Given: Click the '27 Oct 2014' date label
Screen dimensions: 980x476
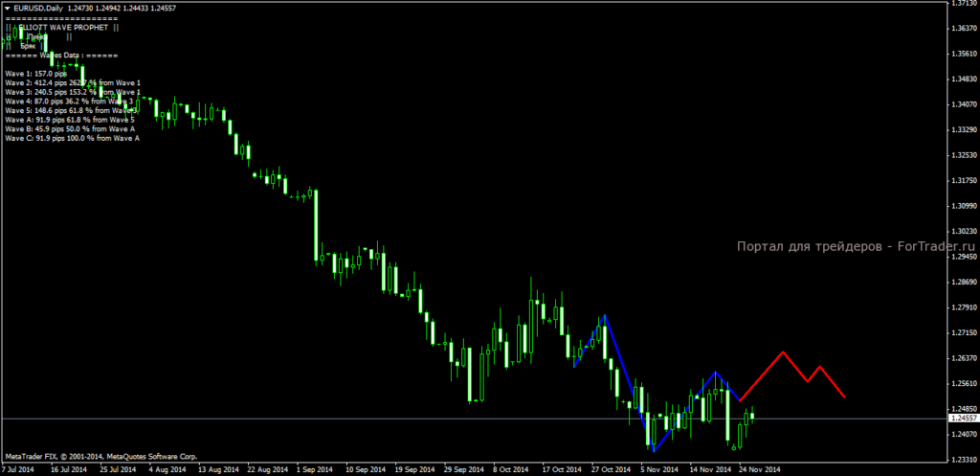Looking at the screenshot, I should coord(612,469).
